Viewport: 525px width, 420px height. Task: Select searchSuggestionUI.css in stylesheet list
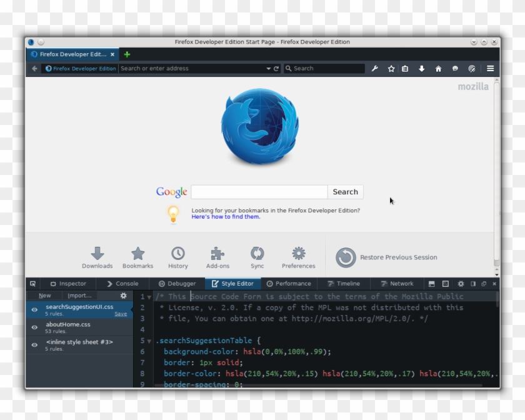pyautogui.click(x=79, y=310)
